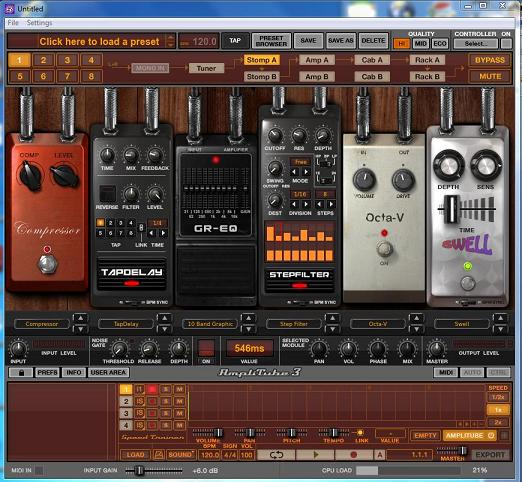
Task: Select ECO quality mode
Action: pyautogui.click(x=440, y=44)
